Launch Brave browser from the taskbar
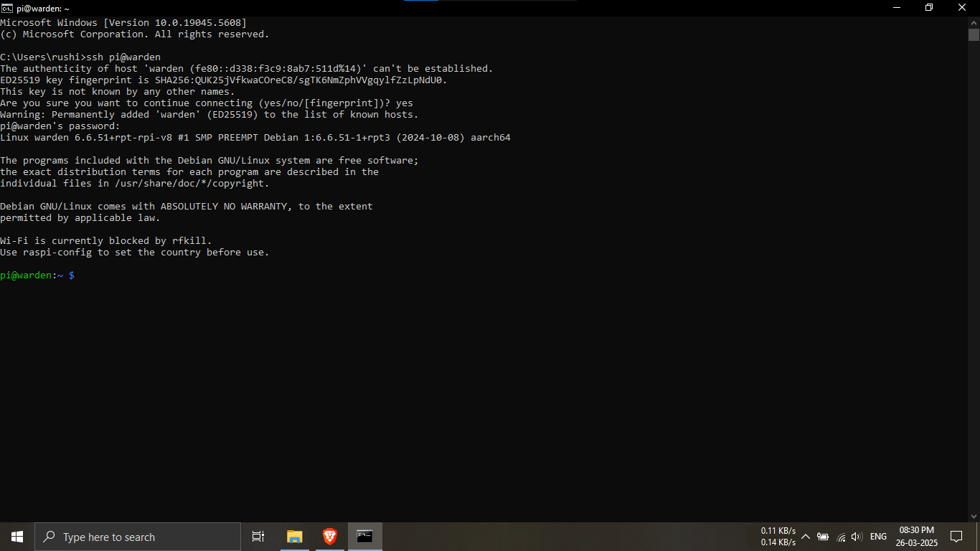 [x=330, y=537]
